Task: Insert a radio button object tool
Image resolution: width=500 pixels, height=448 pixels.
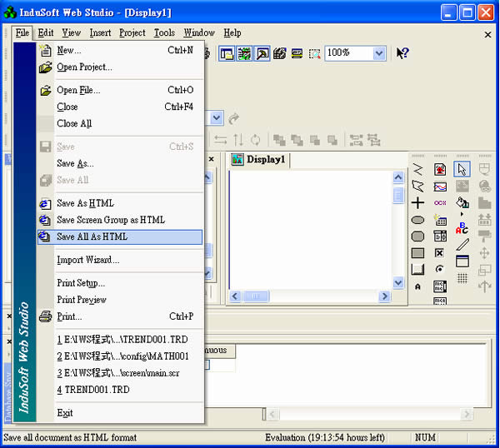Action: [440, 270]
